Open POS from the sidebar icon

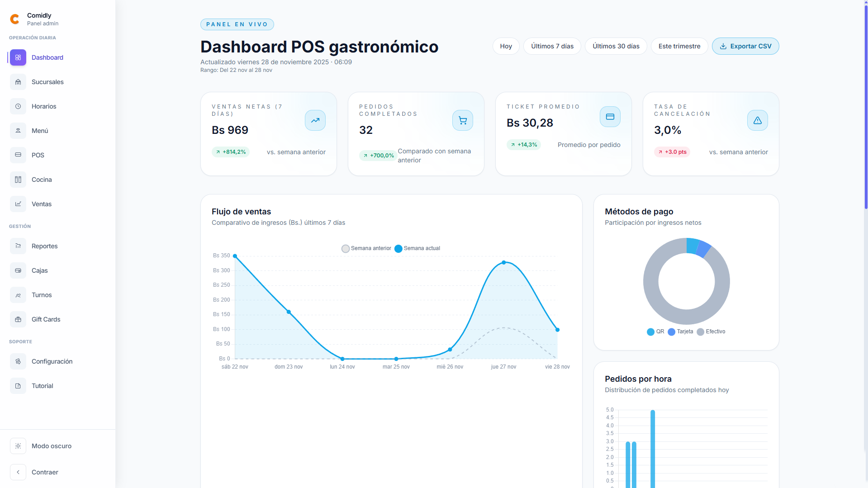coord(18,155)
